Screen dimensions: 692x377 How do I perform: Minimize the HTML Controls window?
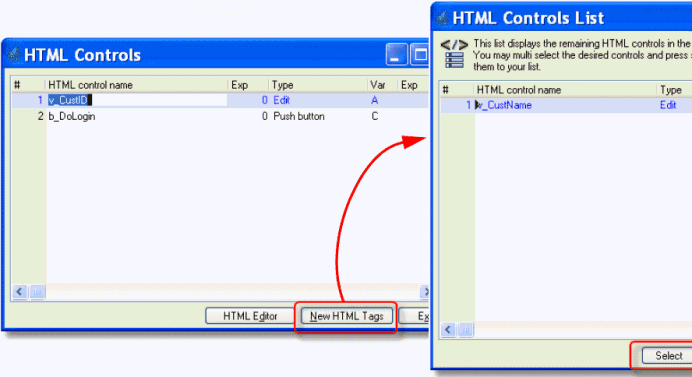pos(396,55)
